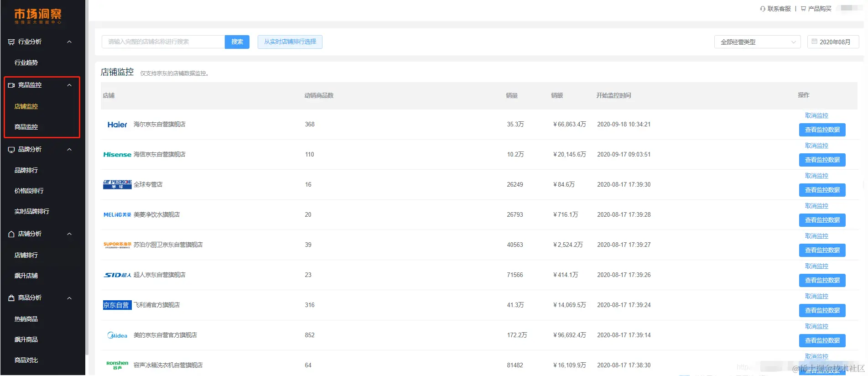Click 联系客服 link

[779, 9]
